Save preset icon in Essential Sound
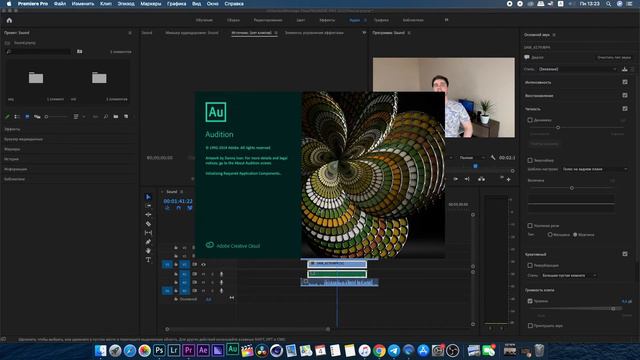 (624, 69)
